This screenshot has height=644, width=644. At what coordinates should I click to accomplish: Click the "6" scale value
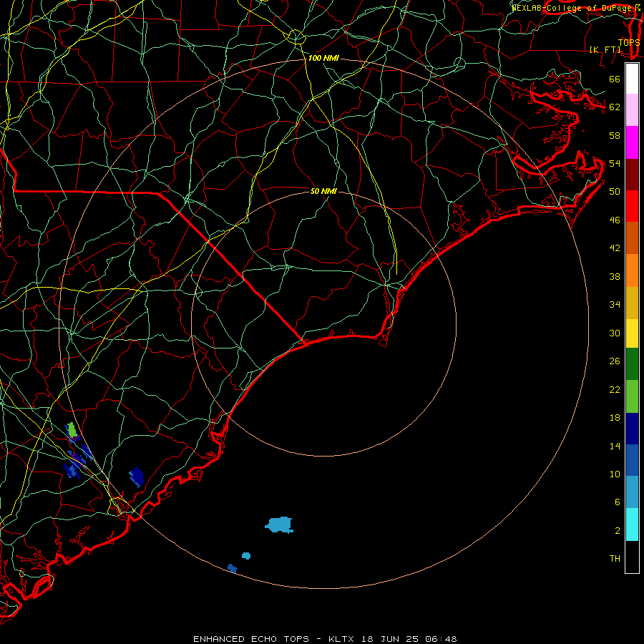click(617, 502)
